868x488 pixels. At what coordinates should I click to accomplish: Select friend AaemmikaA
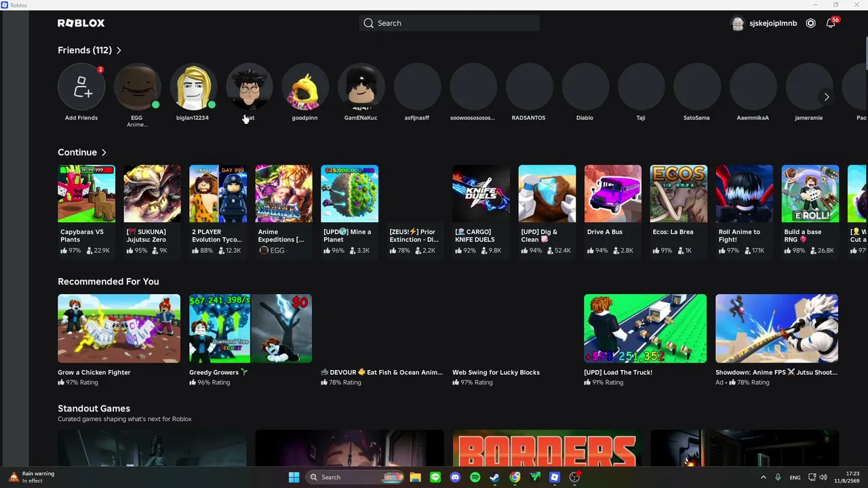[753, 87]
